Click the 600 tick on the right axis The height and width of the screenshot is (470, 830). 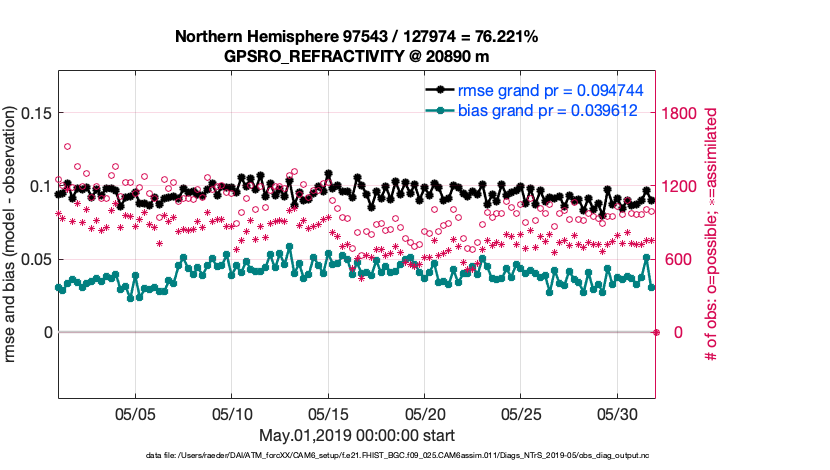(679, 259)
